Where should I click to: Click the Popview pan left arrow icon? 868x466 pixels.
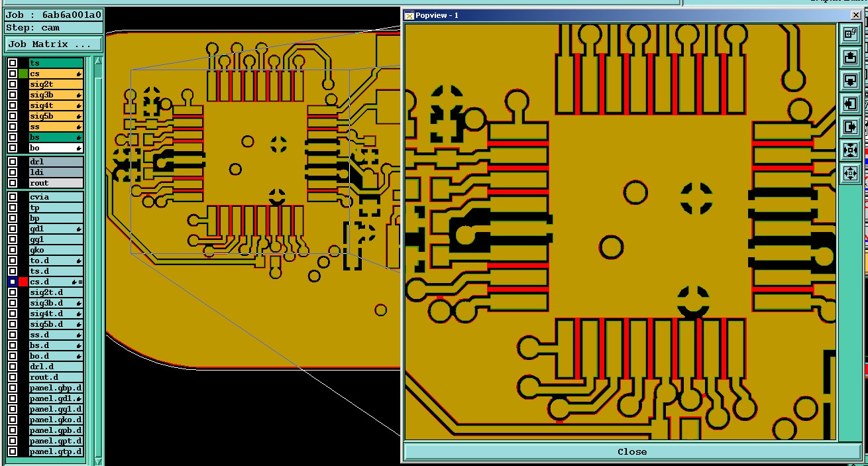pyautogui.click(x=850, y=103)
